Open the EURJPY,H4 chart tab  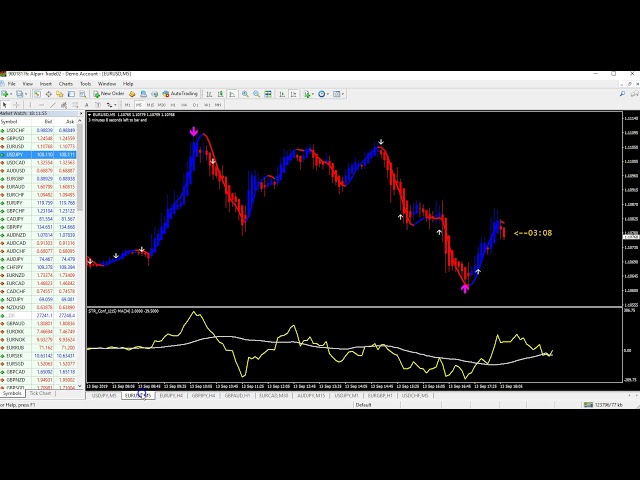click(170, 395)
